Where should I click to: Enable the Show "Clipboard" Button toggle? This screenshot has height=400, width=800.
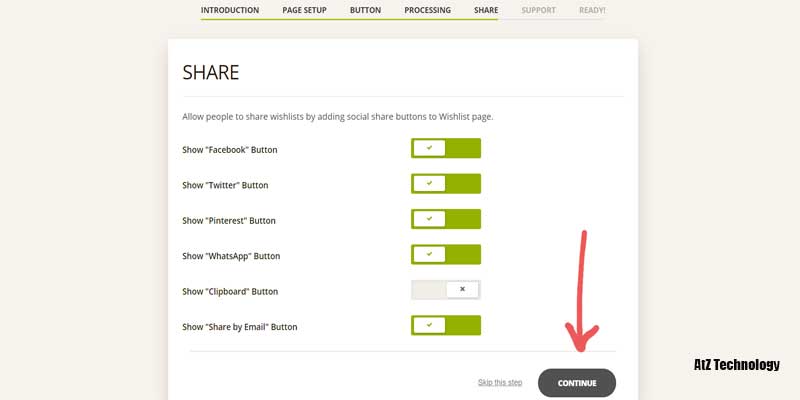[x=446, y=290]
